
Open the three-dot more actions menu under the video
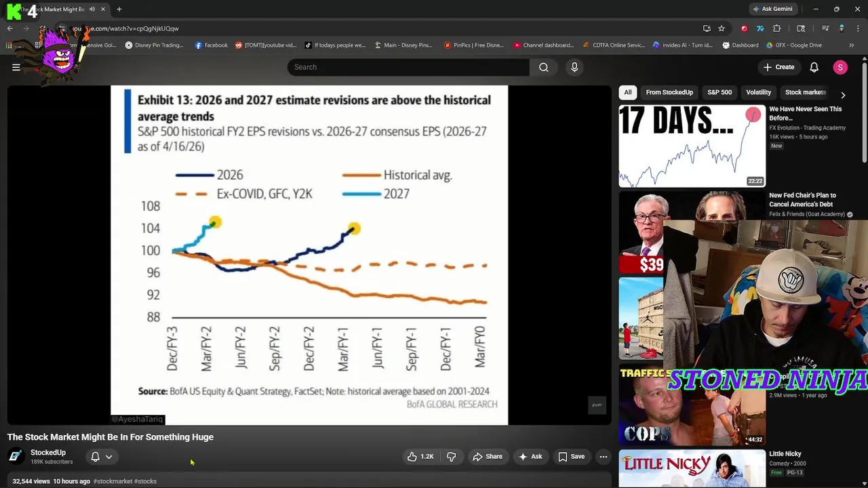604,457
